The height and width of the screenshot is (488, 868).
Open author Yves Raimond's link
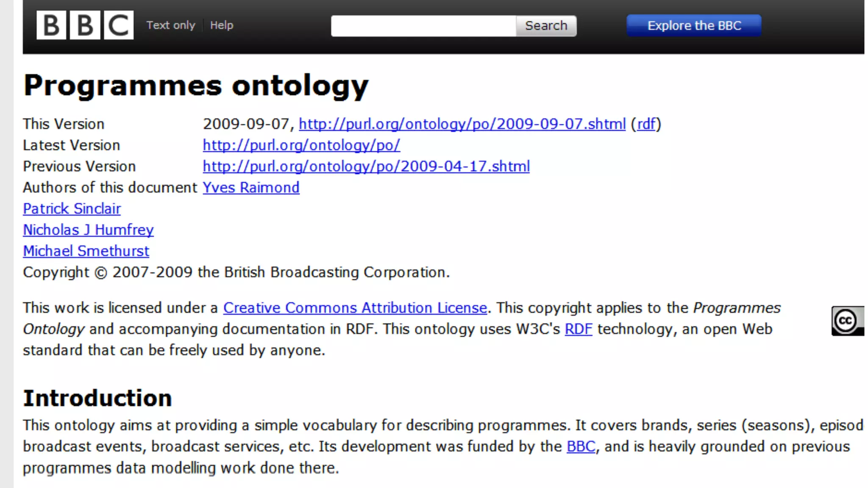tap(251, 188)
